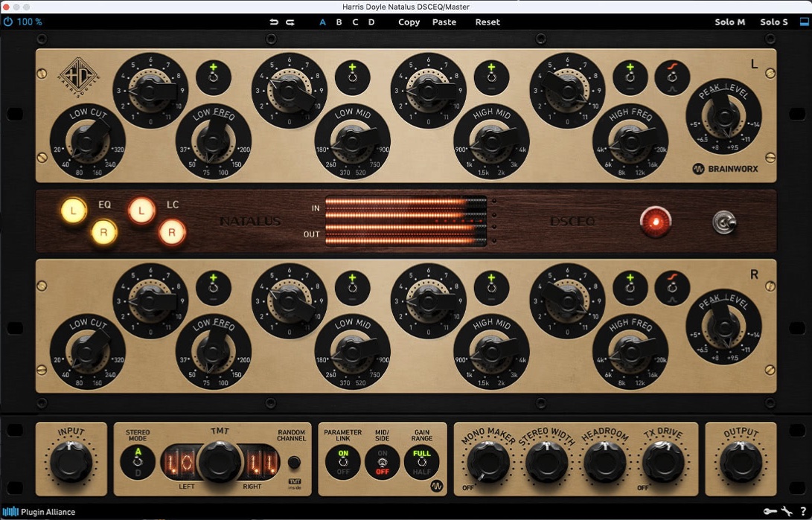Toggle L channel high freq boost/cut switch
This screenshot has height=520, width=812.
click(630, 77)
